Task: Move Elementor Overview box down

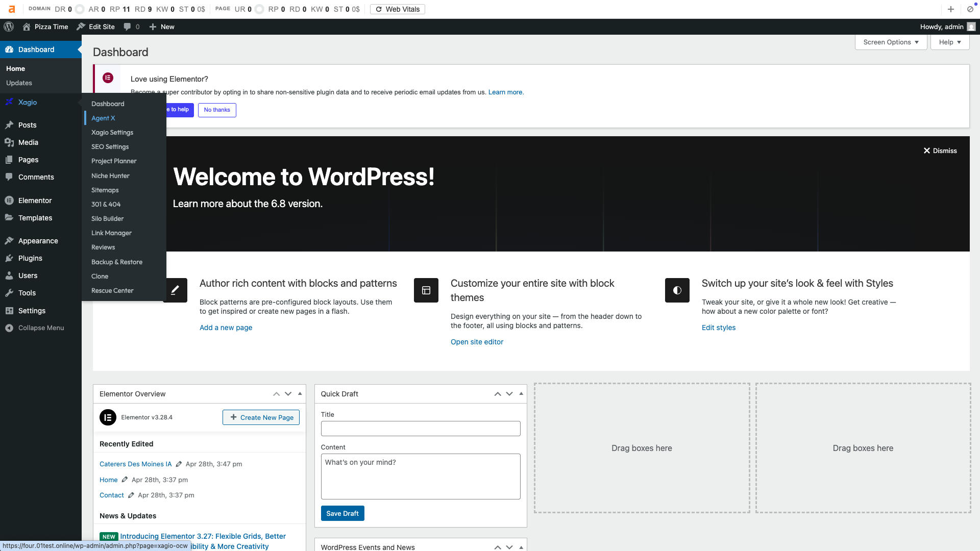Action: click(x=288, y=394)
